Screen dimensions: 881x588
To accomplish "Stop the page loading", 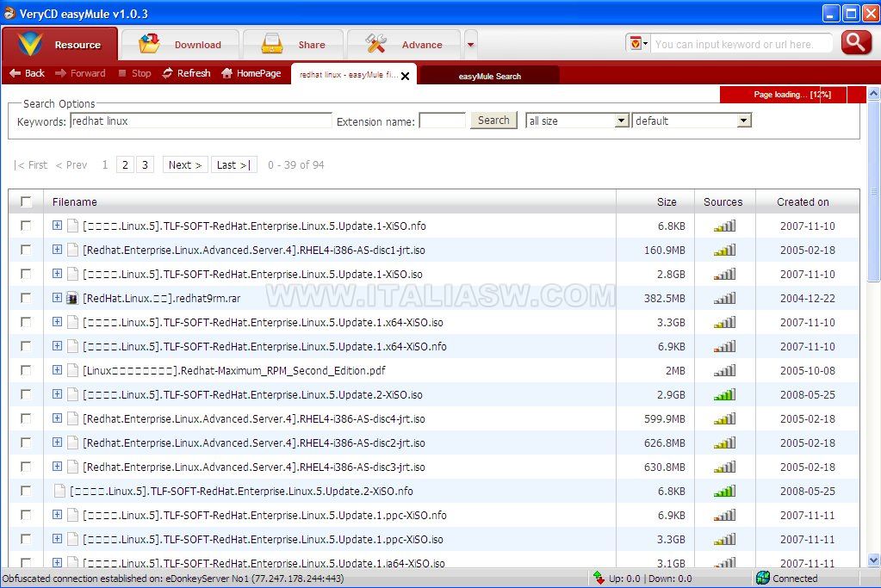I will (x=135, y=73).
